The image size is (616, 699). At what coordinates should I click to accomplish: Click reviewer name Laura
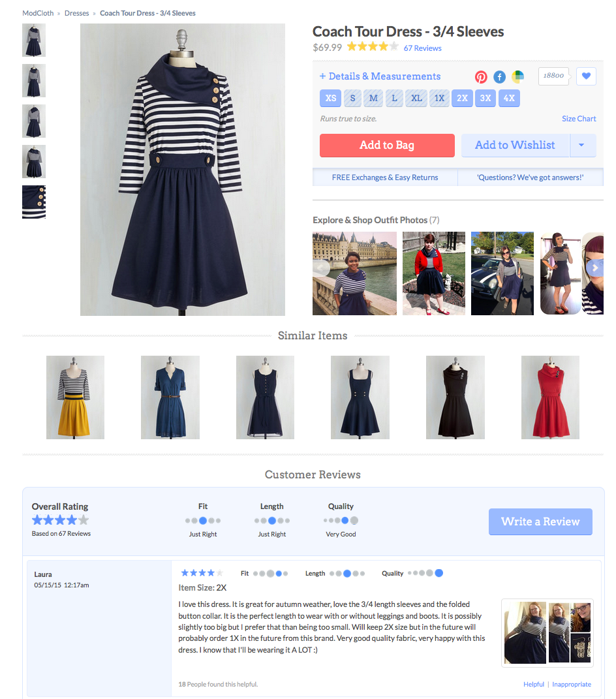click(x=43, y=574)
